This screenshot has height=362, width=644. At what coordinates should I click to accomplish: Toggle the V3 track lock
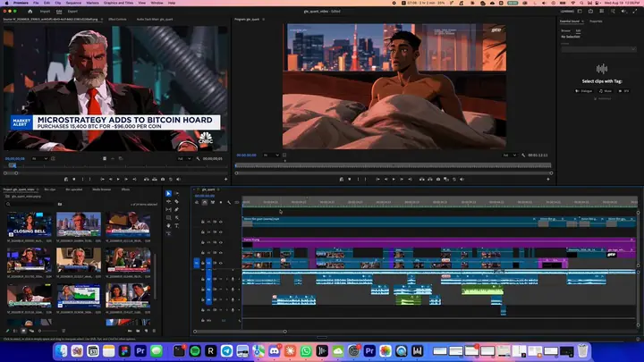[x=202, y=242]
